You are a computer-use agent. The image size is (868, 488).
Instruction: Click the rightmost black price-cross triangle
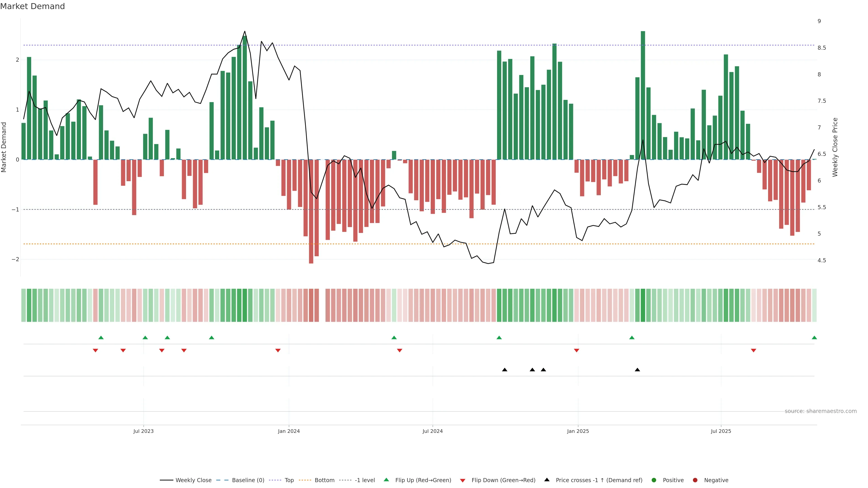(x=637, y=370)
